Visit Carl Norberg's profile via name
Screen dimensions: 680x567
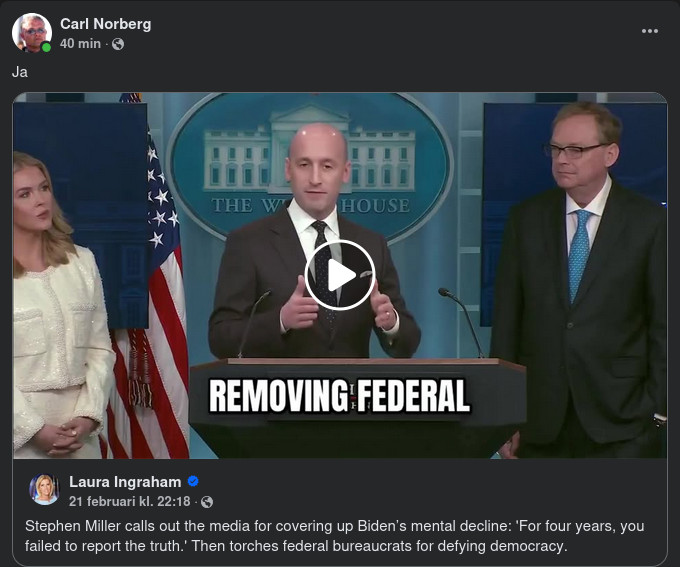tap(105, 24)
